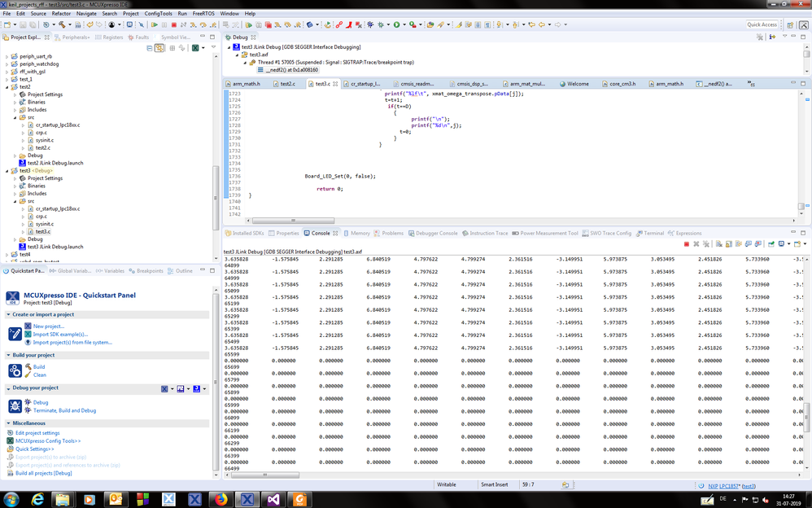The height and width of the screenshot is (508, 812).
Task: Click Collapse All icon in Project Explorer
Action: (x=150, y=48)
